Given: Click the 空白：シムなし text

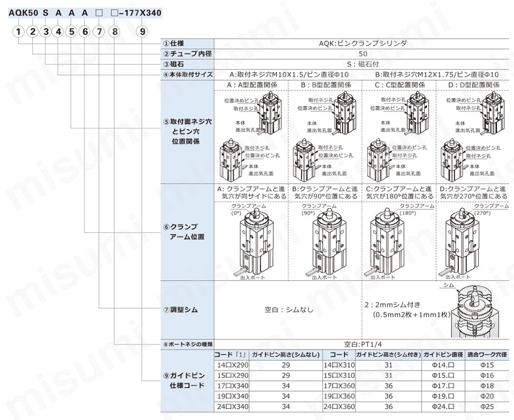Looking at the screenshot, I should (289, 310).
